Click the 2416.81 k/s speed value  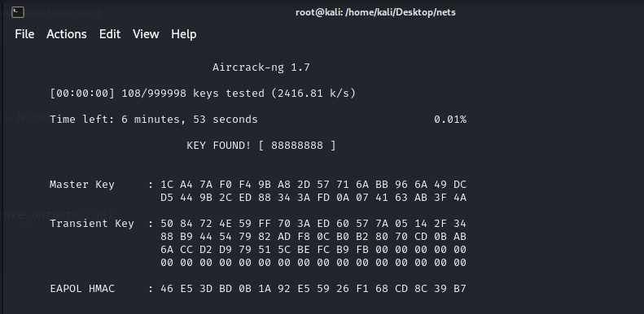pos(313,94)
